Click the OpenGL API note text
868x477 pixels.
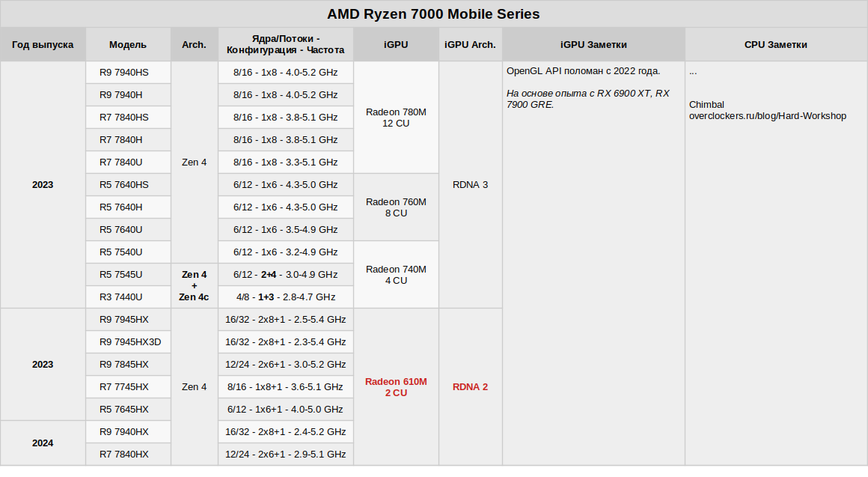click(584, 72)
